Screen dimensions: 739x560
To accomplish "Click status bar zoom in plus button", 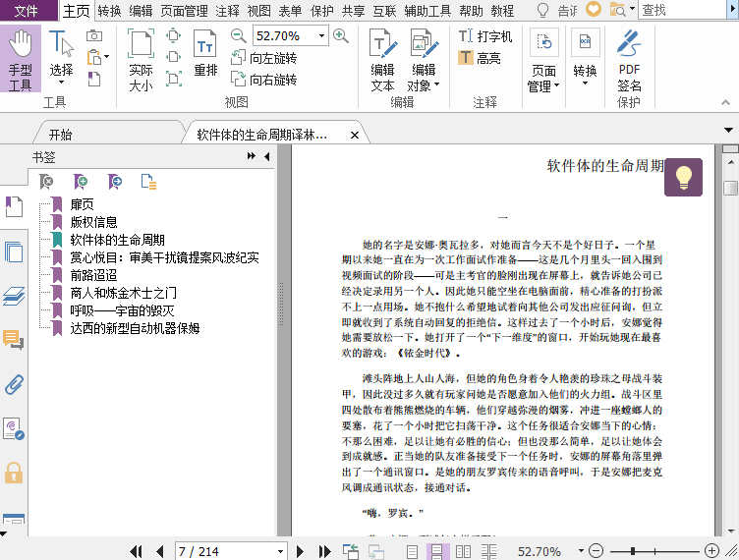I will click(x=711, y=550).
